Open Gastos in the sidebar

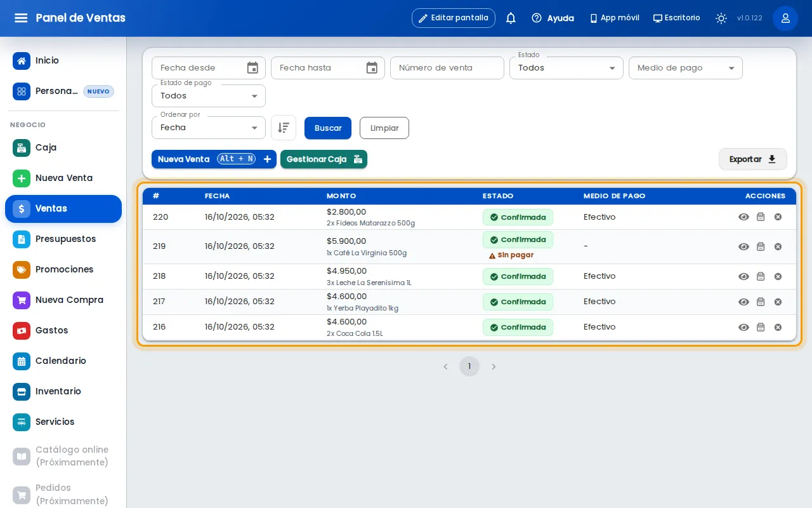(63, 331)
